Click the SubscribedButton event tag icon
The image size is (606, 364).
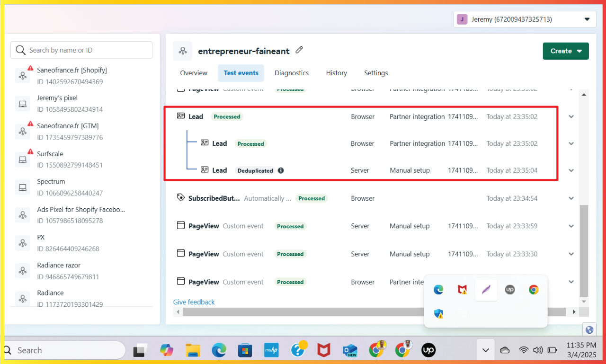180,198
